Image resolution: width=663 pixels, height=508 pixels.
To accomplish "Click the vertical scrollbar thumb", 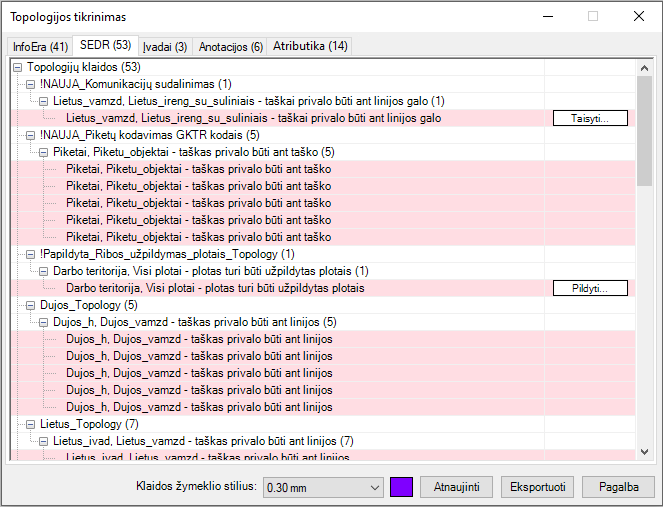I will click(644, 131).
